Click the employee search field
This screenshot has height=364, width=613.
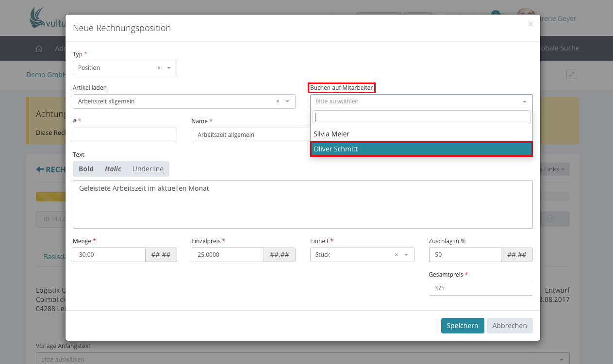(x=421, y=117)
